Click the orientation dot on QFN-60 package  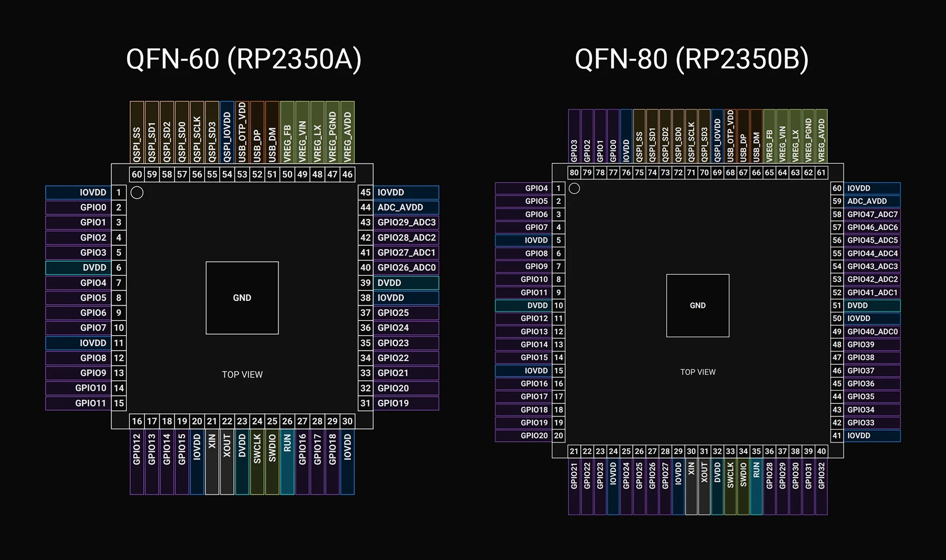(x=138, y=193)
